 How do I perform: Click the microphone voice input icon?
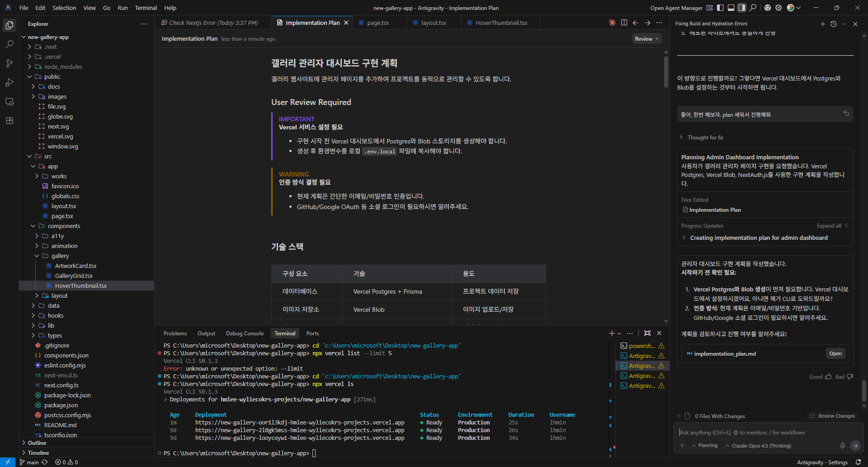pos(843,446)
